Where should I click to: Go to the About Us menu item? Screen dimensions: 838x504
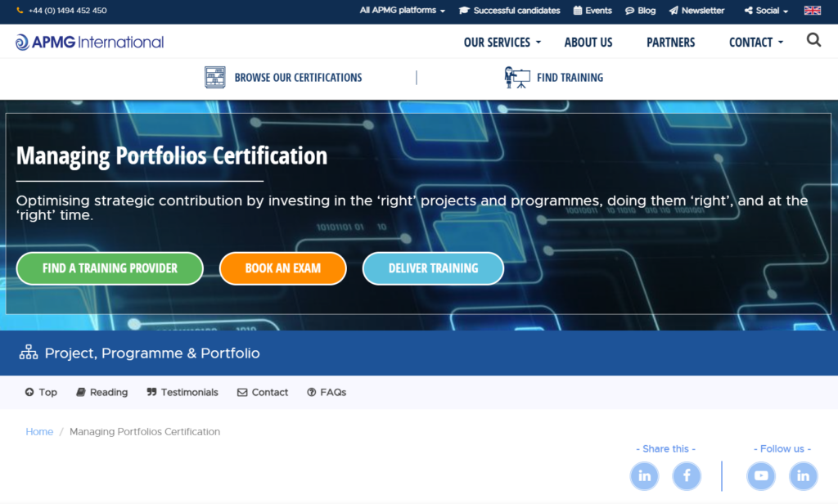coord(588,43)
